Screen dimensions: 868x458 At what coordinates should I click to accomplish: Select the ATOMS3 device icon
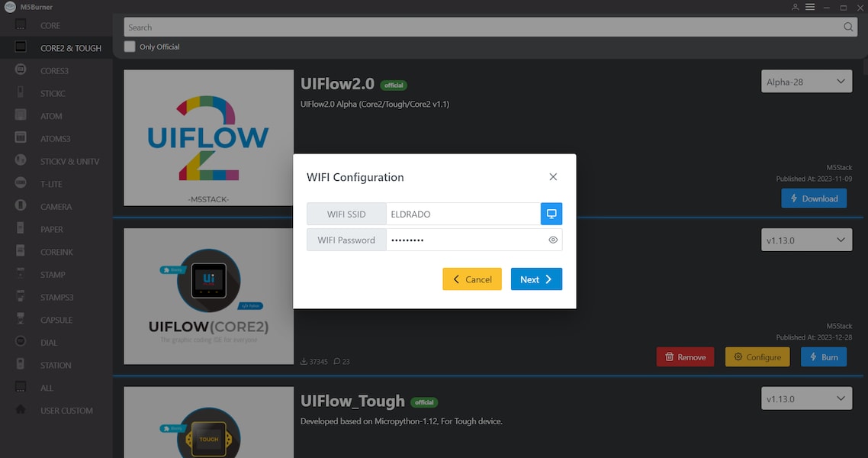click(21, 138)
